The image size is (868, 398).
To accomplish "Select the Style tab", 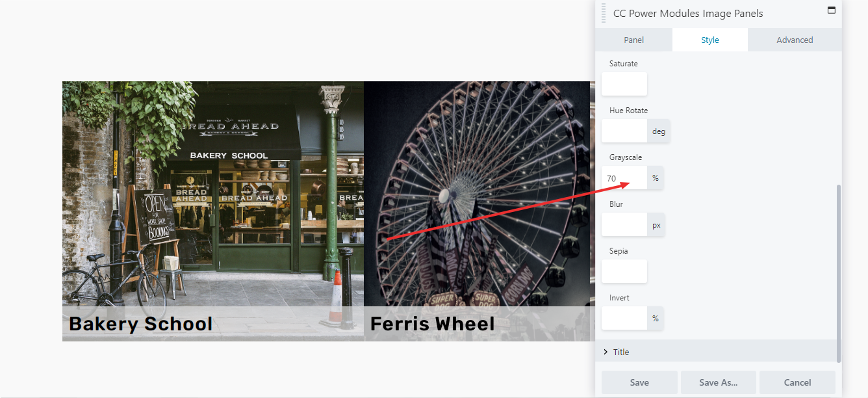I will pyautogui.click(x=710, y=40).
